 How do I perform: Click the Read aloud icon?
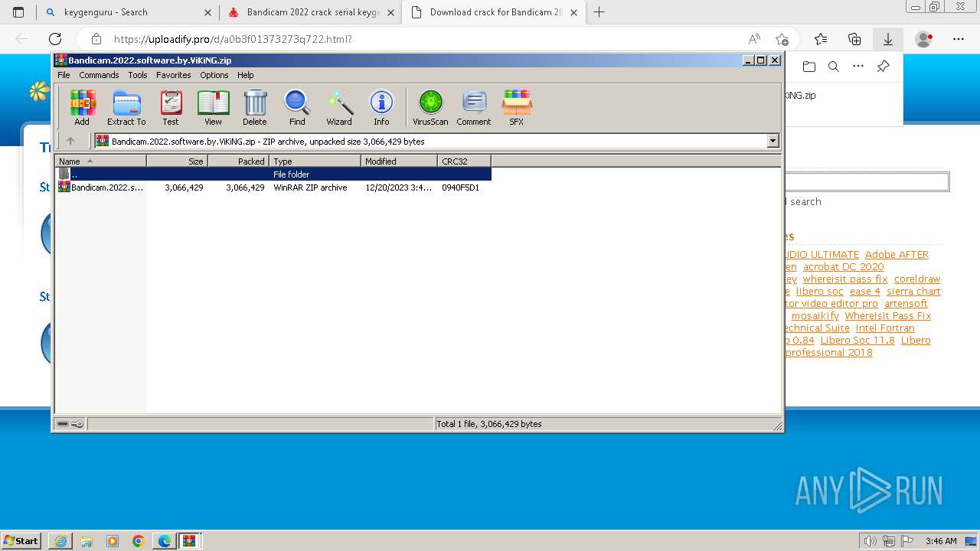754,39
